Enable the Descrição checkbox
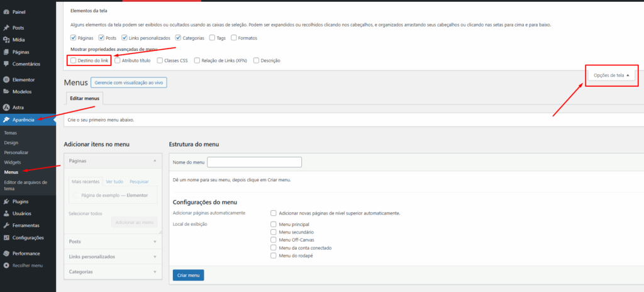Screen dimensions: 644x292 (257, 60)
